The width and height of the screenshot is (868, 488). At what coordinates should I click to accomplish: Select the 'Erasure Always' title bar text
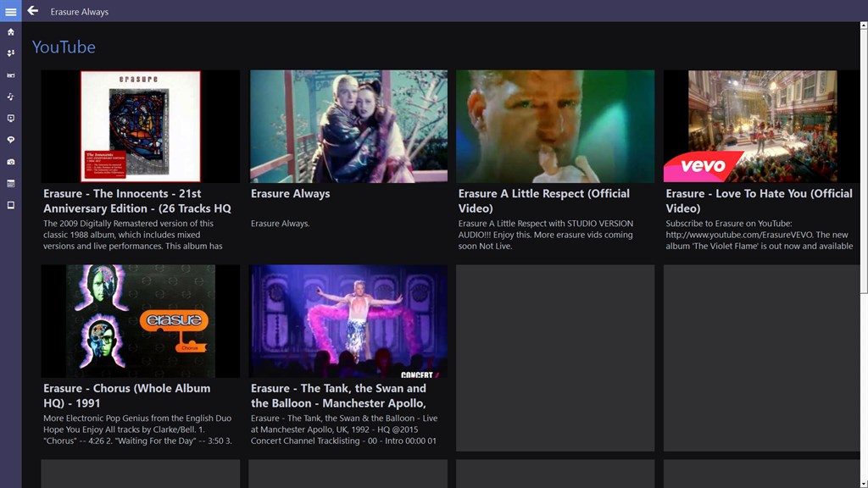click(x=79, y=12)
